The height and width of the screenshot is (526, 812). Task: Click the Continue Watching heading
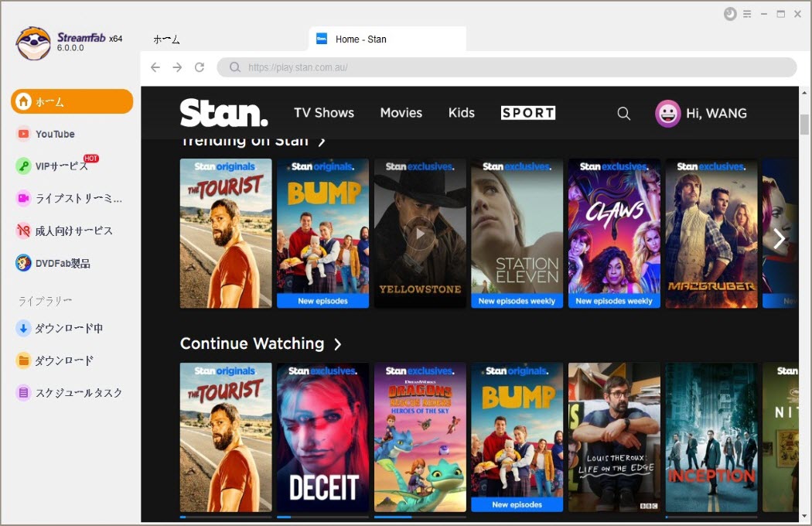click(252, 343)
